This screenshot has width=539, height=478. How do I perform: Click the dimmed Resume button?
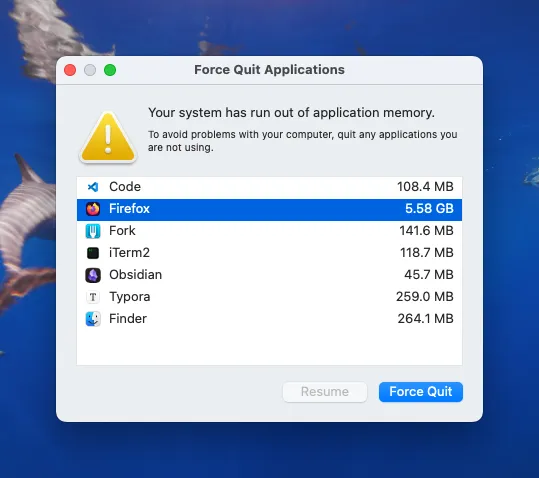[325, 392]
